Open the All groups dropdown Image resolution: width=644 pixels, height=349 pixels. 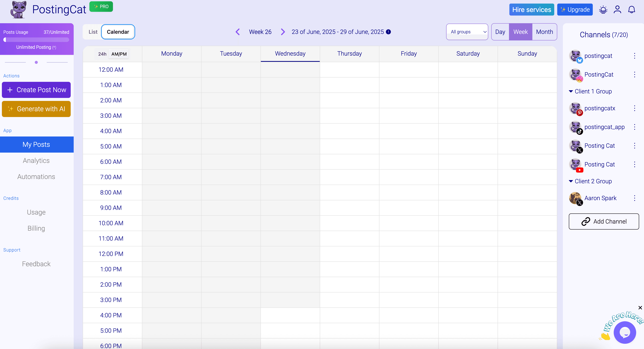point(467,32)
